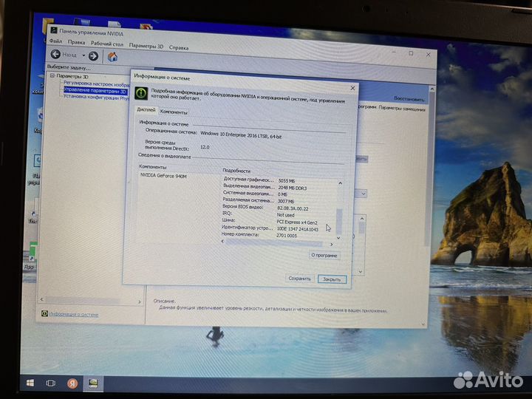This screenshot has width=532, height=399.
Task: Open the Рабочий стол menu
Action: [107, 44]
